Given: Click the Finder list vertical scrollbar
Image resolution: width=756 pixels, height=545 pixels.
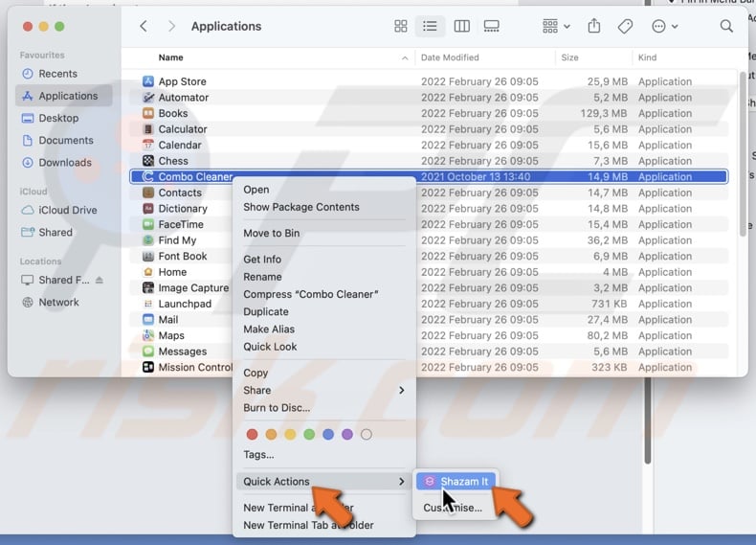Looking at the screenshot, I should pos(743,153).
